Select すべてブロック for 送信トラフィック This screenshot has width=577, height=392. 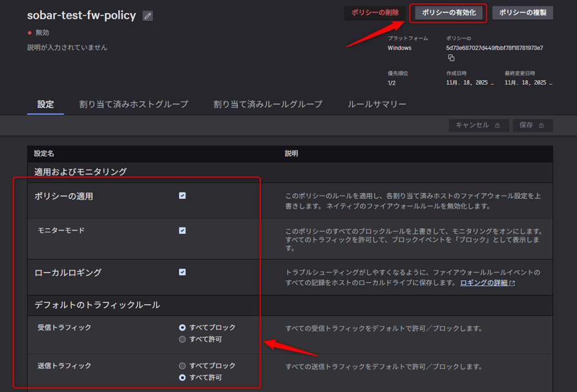(x=182, y=365)
